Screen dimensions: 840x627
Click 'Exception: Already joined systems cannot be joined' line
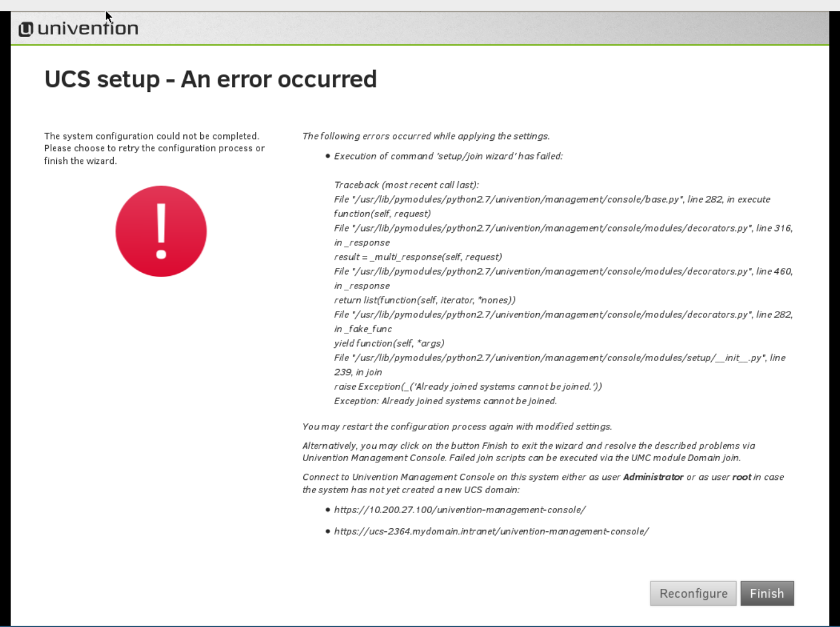pos(445,401)
